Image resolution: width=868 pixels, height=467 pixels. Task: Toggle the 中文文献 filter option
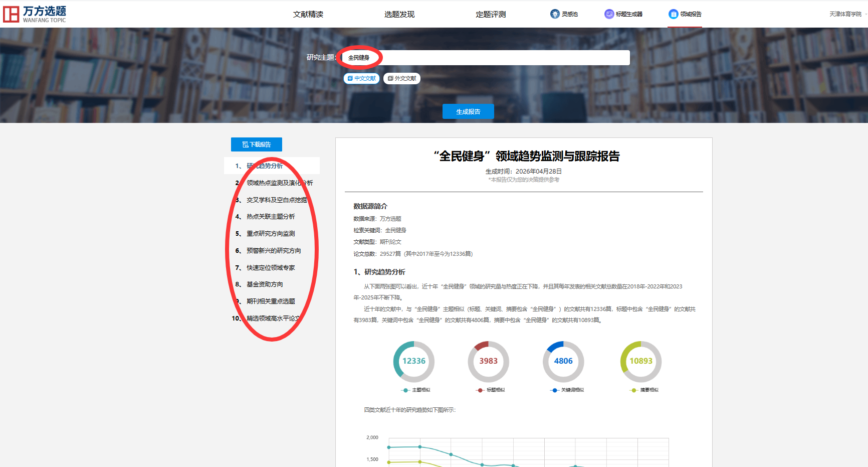[361, 78]
